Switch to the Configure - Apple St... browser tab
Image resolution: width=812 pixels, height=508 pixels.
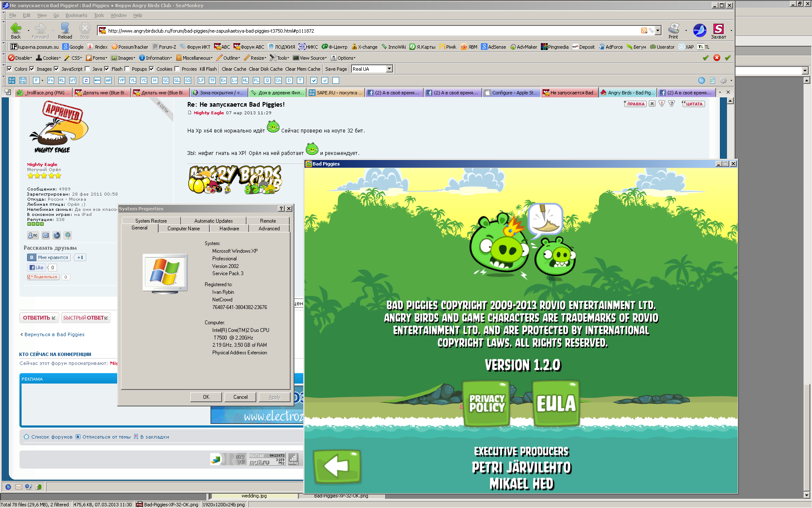511,93
